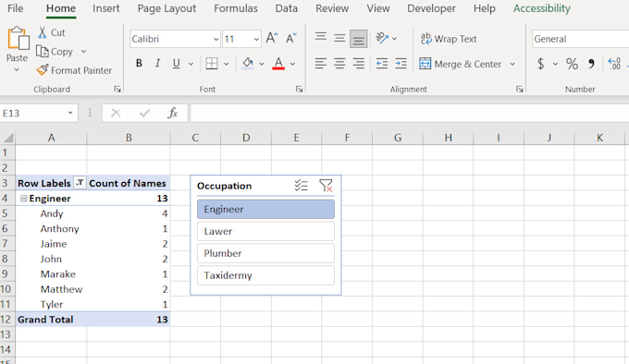
Task: Open the File tab
Action: (15, 8)
